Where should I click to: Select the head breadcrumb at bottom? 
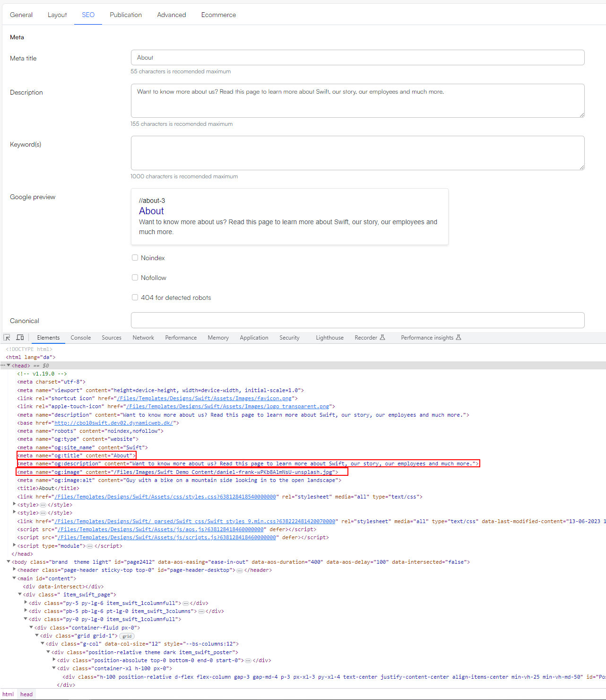tap(26, 694)
